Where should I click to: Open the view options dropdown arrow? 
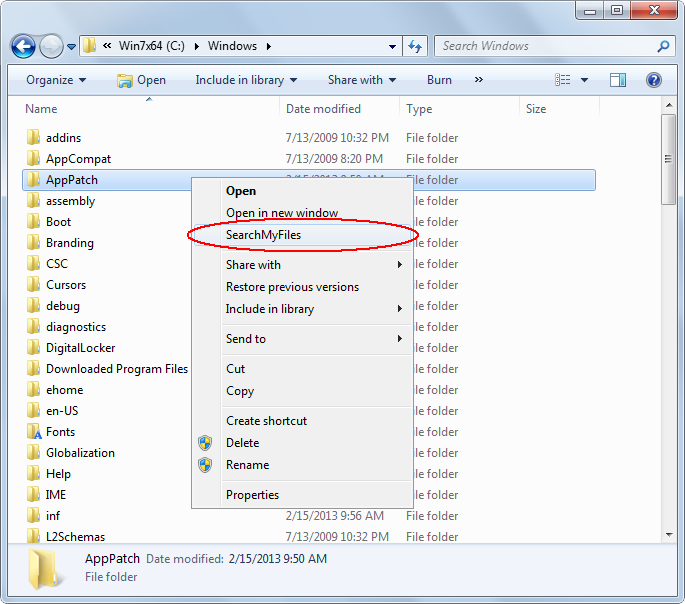[585, 80]
